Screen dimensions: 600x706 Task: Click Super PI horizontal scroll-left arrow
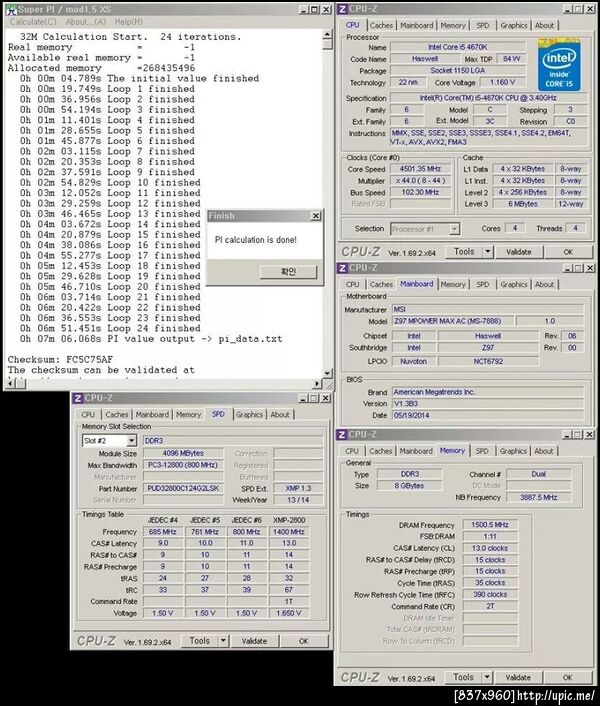pos(11,383)
